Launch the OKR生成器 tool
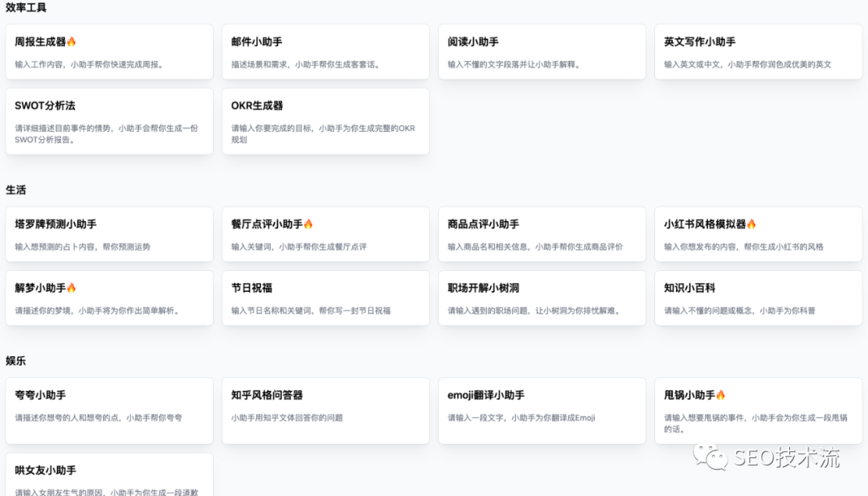This screenshot has height=496, width=868. [x=325, y=121]
